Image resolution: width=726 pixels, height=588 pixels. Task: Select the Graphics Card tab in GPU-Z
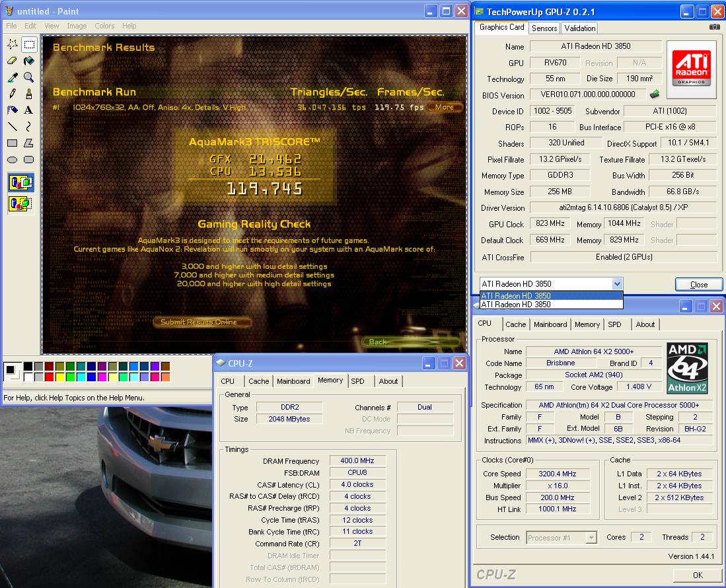pyautogui.click(x=502, y=27)
